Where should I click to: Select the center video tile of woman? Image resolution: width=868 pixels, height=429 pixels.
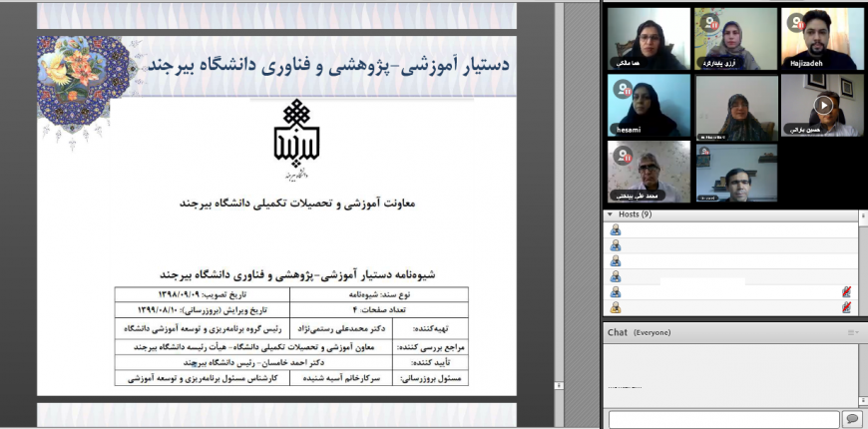click(x=736, y=106)
